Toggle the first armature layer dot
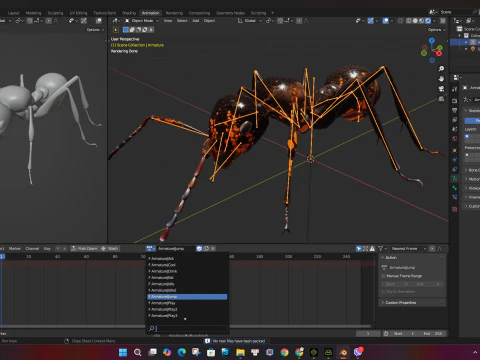 (467, 136)
